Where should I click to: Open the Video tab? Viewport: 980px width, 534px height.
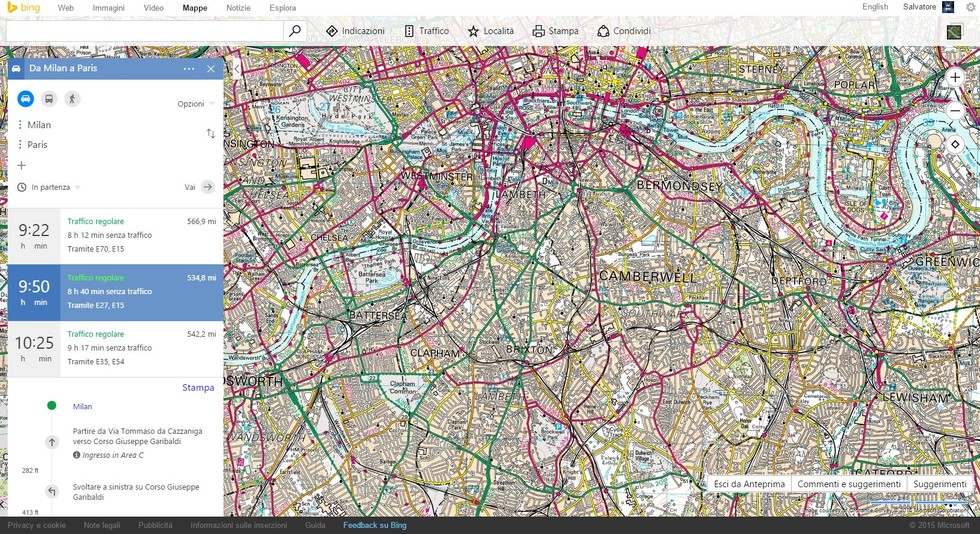tap(153, 8)
